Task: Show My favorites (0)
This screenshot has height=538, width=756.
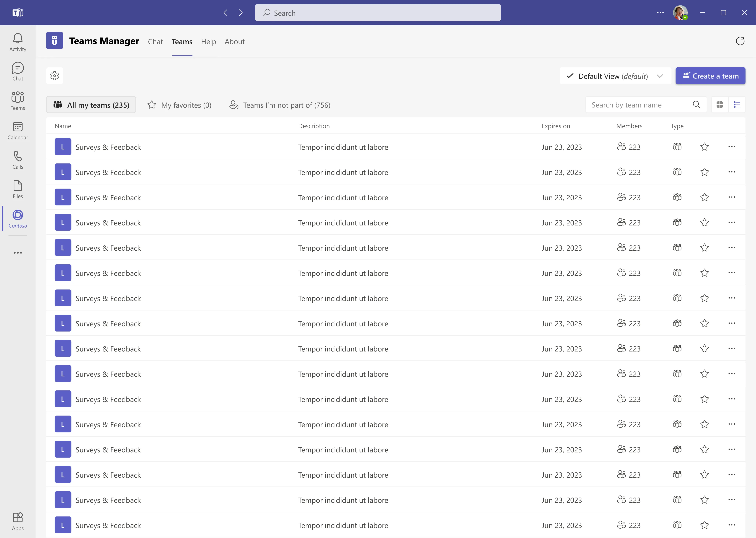Action: 179,105
